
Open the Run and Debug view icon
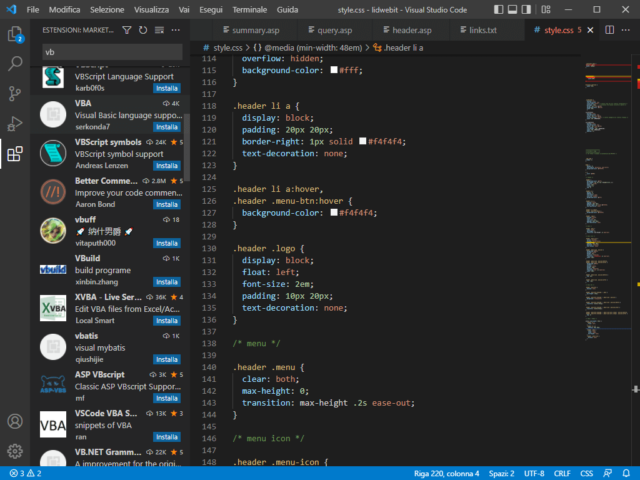coord(15,123)
